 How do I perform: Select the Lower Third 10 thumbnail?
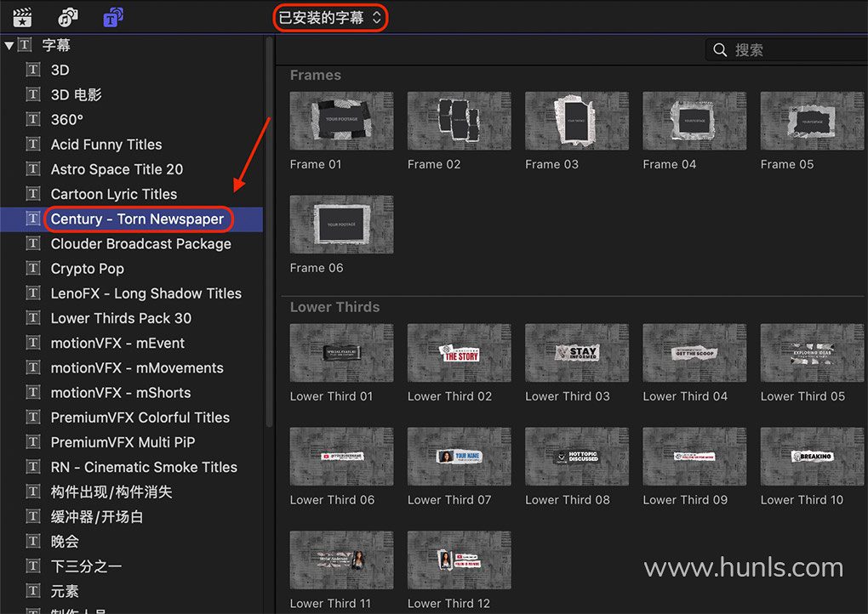[812, 457]
